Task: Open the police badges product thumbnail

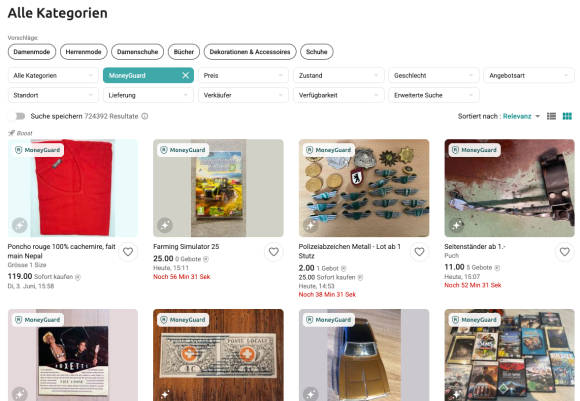Action: [x=364, y=188]
